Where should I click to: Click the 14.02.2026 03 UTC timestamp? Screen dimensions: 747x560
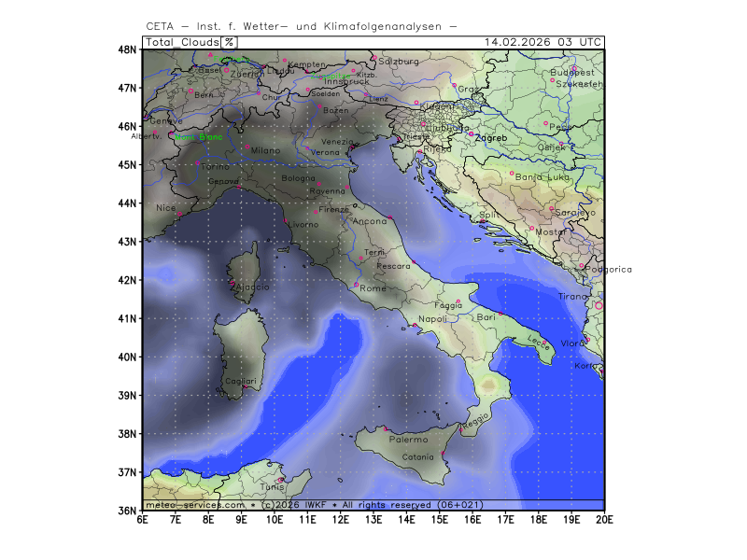coord(543,42)
